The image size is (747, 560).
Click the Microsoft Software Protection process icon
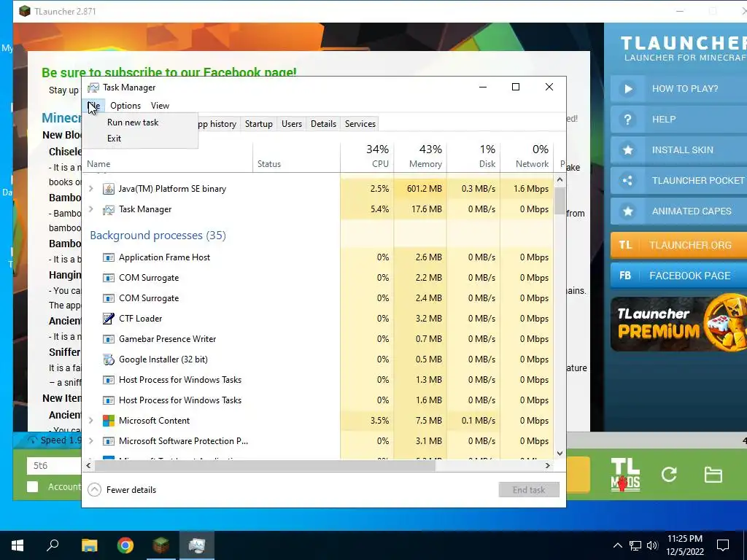point(109,441)
